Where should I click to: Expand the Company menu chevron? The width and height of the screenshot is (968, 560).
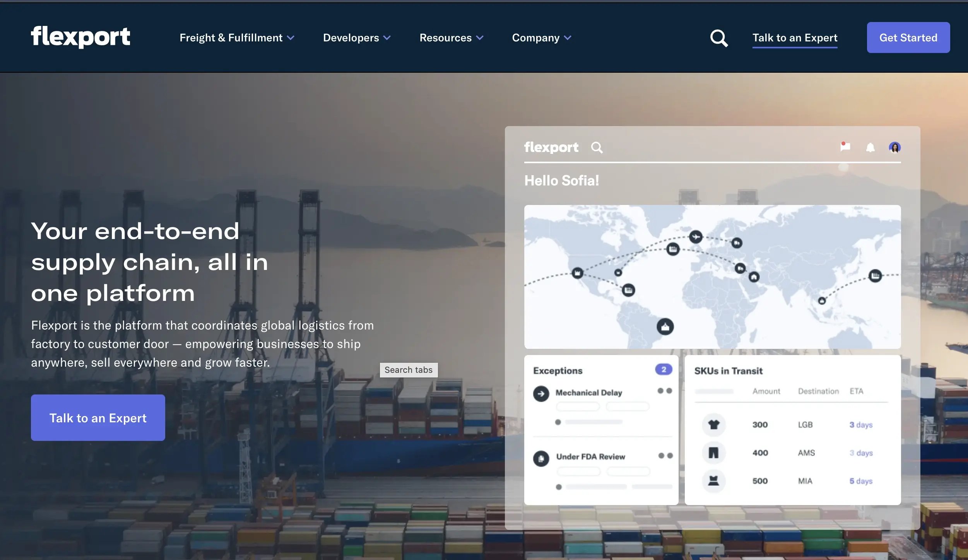[568, 38]
